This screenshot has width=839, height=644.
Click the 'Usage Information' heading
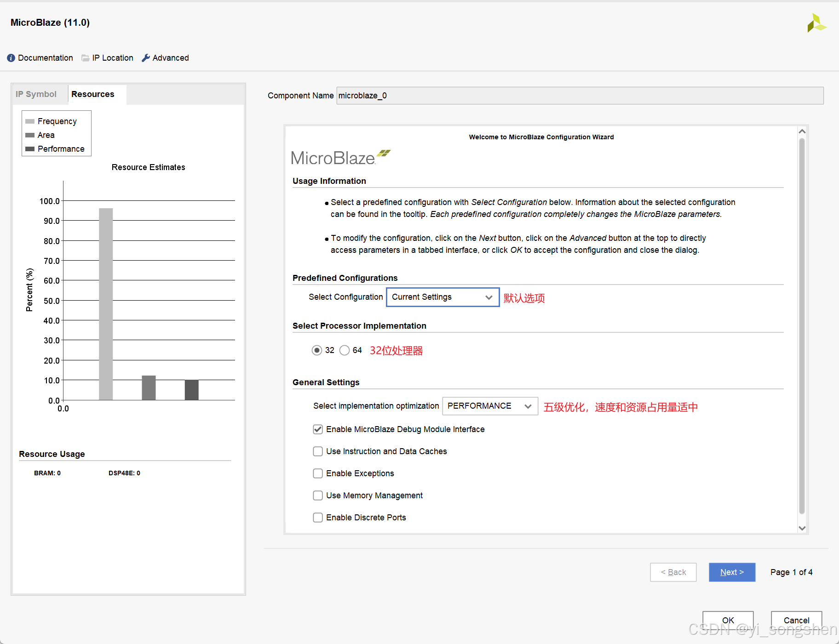[329, 181]
